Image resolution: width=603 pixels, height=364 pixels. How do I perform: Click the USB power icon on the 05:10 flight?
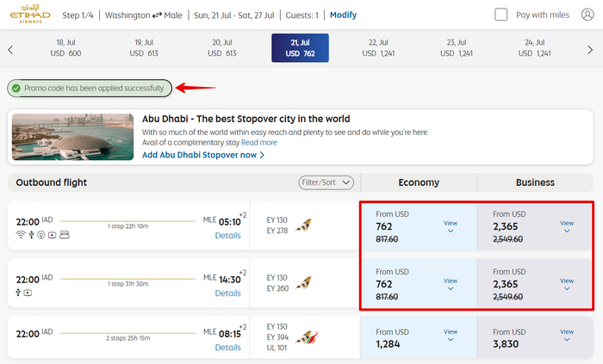click(32, 235)
